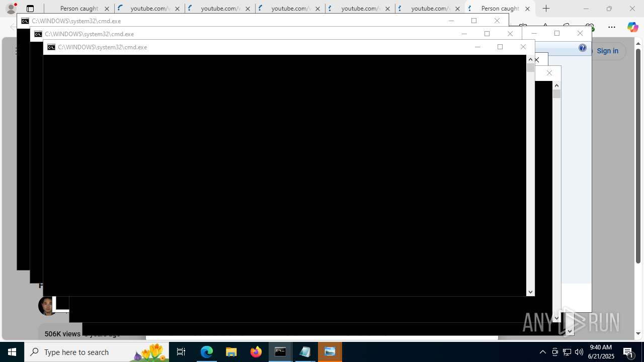This screenshot has width=644, height=362.
Task: Click the middle cmd.exe window title icon
Action: (x=38, y=34)
